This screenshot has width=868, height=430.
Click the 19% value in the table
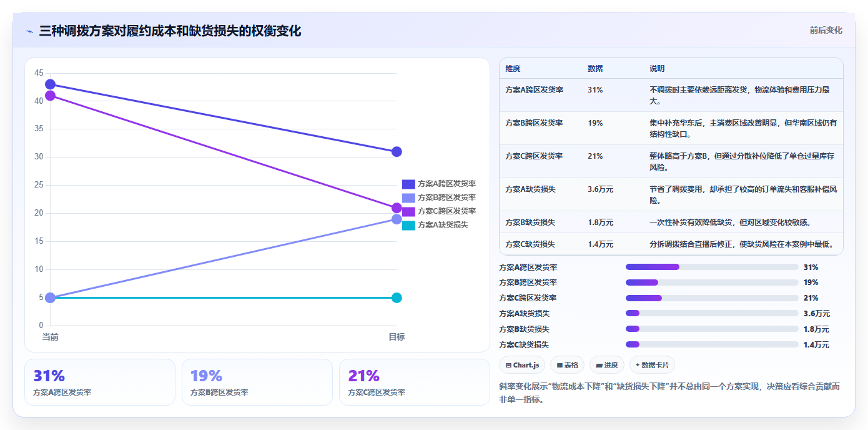click(x=595, y=123)
